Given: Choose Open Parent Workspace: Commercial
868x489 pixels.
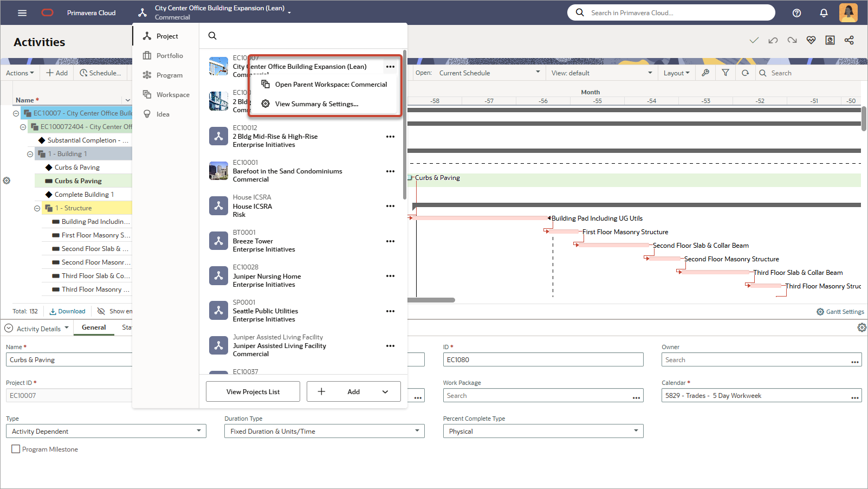Looking at the screenshot, I should [325, 85].
